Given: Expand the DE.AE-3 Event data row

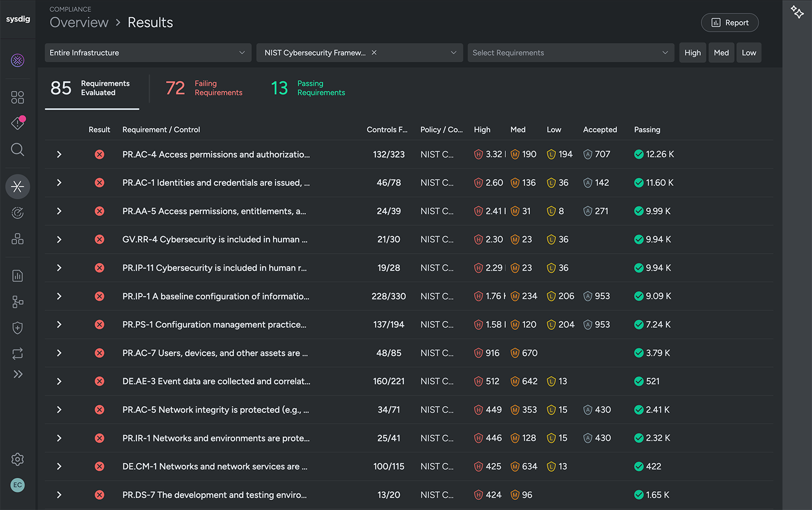Looking at the screenshot, I should tap(59, 382).
